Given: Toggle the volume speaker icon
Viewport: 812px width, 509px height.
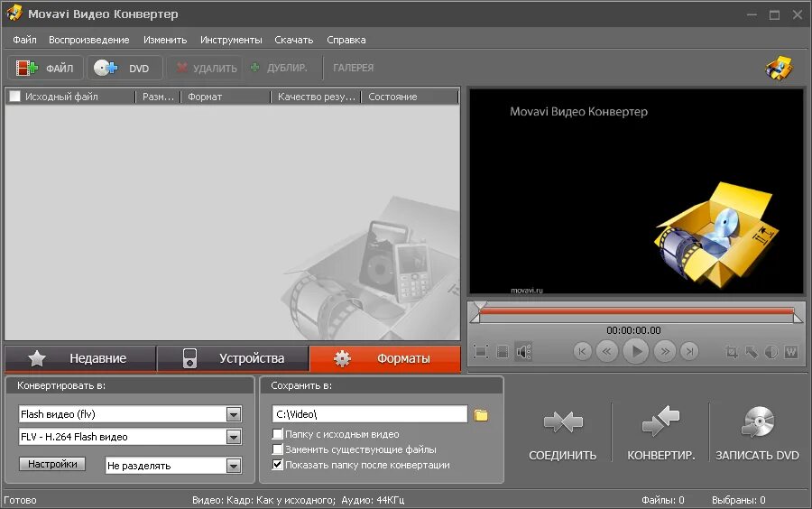Looking at the screenshot, I should pyautogui.click(x=523, y=352).
